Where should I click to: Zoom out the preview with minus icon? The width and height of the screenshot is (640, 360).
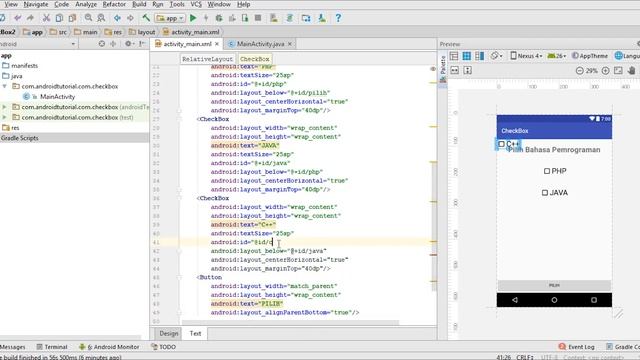pos(579,71)
